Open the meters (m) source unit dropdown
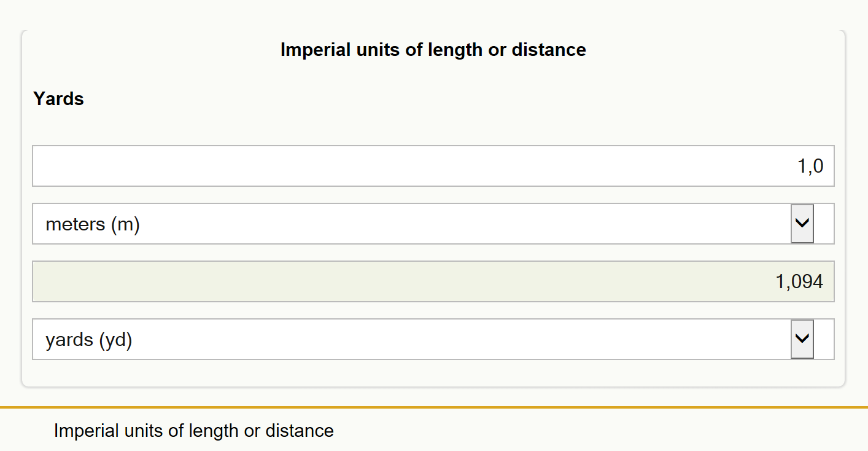The height and width of the screenshot is (451, 868). pos(433,224)
